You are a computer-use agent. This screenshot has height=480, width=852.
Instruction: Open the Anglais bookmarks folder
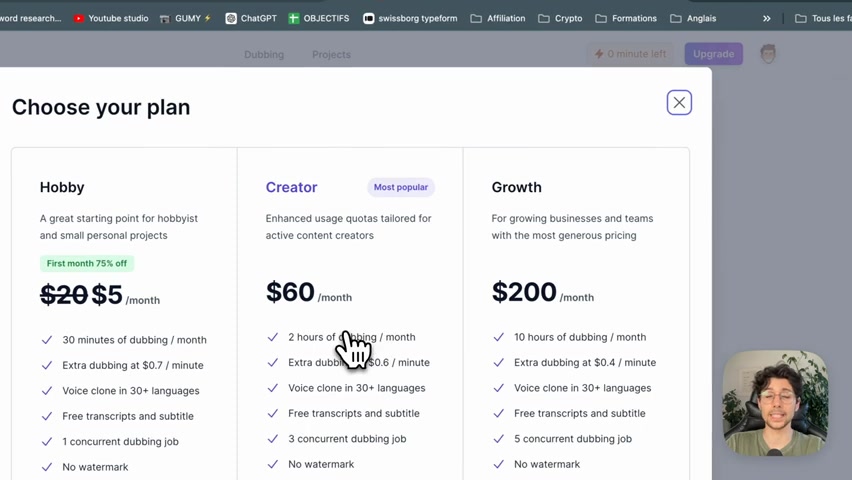tap(693, 18)
